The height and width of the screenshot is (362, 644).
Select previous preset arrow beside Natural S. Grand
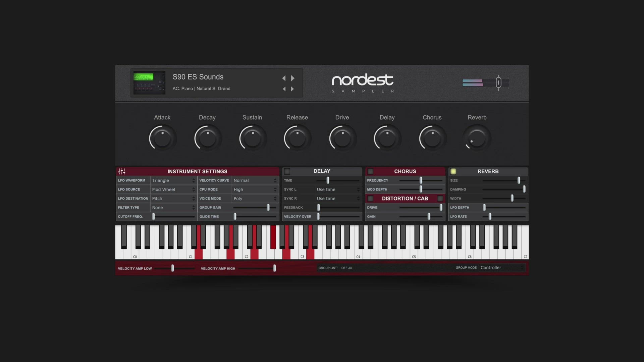(x=284, y=89)
